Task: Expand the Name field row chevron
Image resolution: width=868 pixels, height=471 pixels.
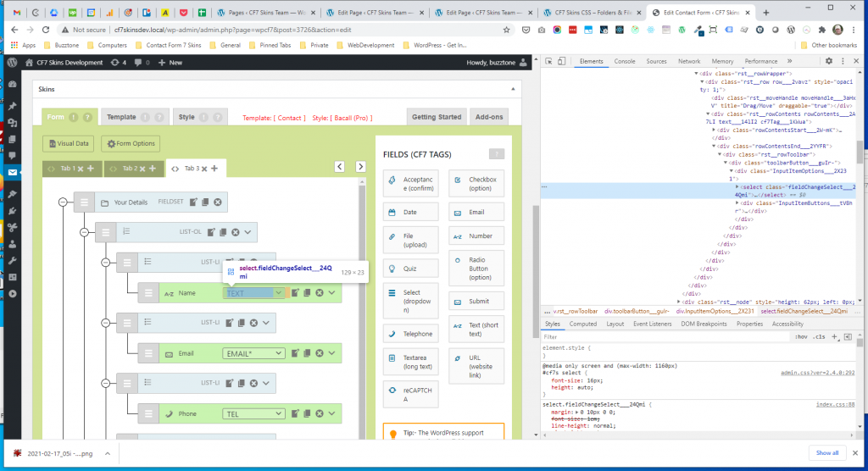Action: pyautogui.click(x=331, y=293)
